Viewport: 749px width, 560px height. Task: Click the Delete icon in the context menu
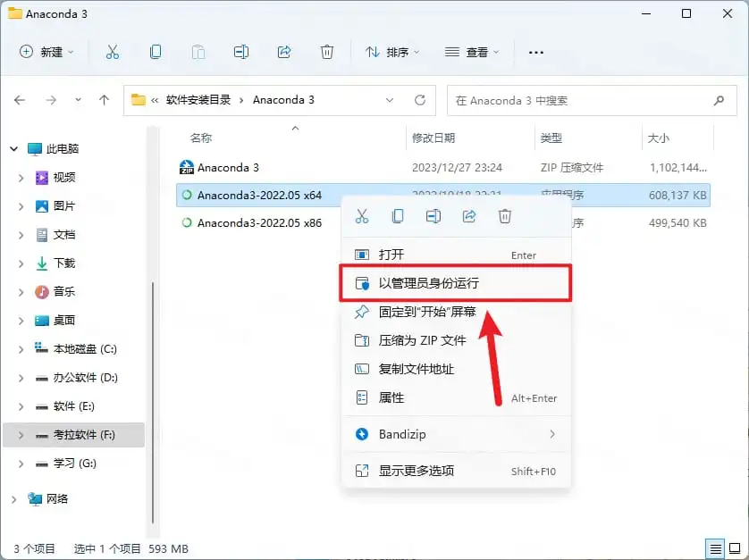[505, 216]
